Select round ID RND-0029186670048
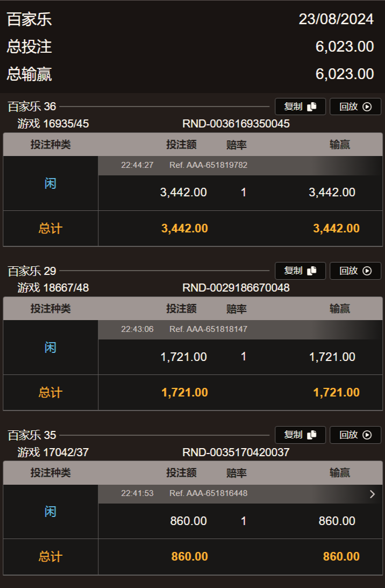The image size is (385, 588). [x=236, y=288]
